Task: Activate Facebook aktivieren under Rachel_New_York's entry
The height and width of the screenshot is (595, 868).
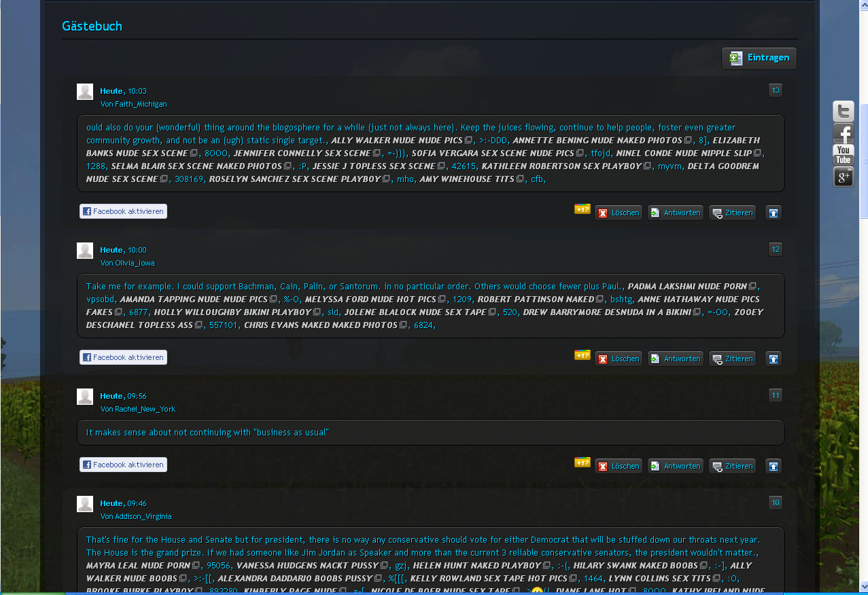Action: coord(123,465)
